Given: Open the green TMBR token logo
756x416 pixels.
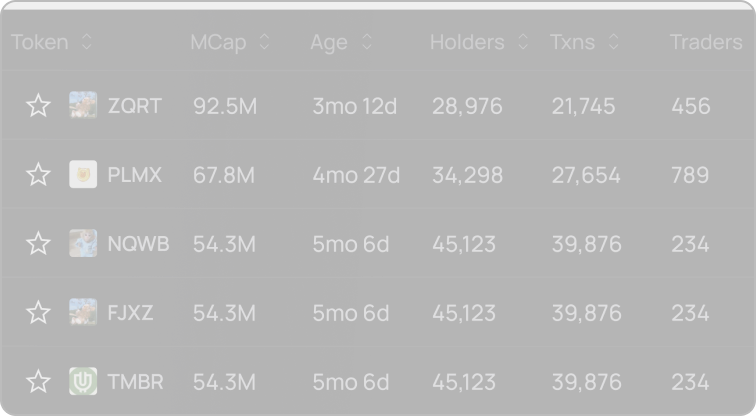Looking at the screenshot, I should 83,381.
